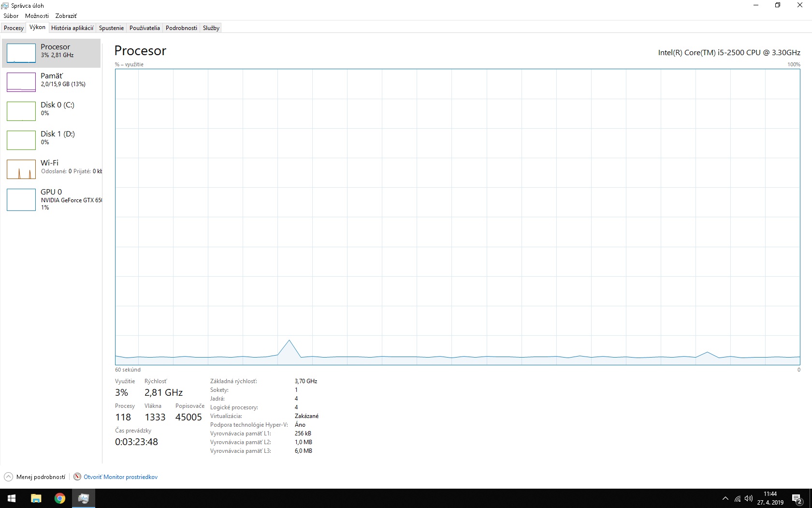The width and height of the screenshot is (812, 508).
Task: Click the 45005 handles count
Action: click(x=188, y=417)
